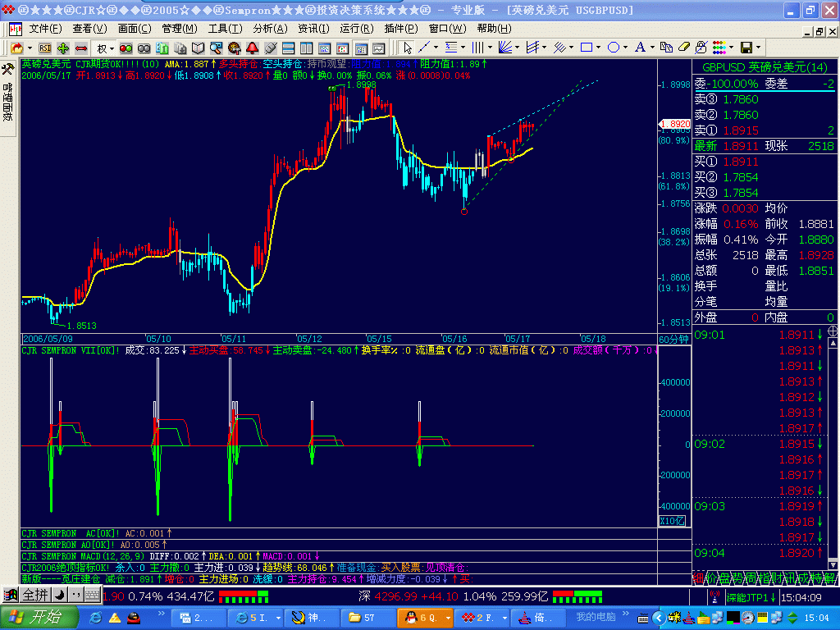This screenshot has height=630, width=840.
Task: Click the X10亿 scale label
Action: [672, 521]
